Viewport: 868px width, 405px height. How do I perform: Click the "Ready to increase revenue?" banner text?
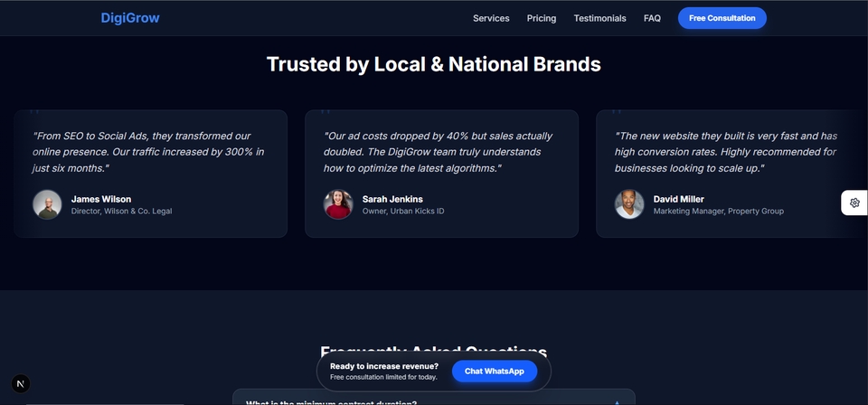[x=384, y=366]
